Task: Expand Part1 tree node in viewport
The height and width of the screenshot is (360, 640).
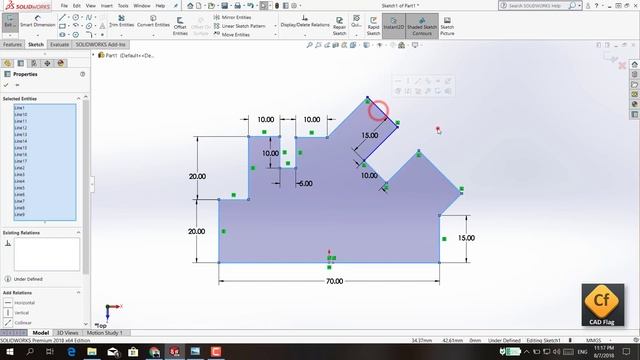Action: coord(93,55)
